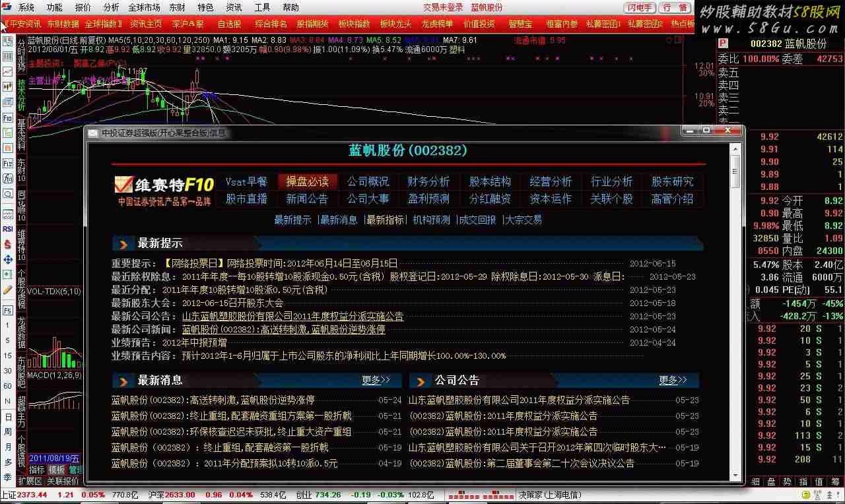
Task: Jump to 大宗交易 section link
Action: [524, 220]
